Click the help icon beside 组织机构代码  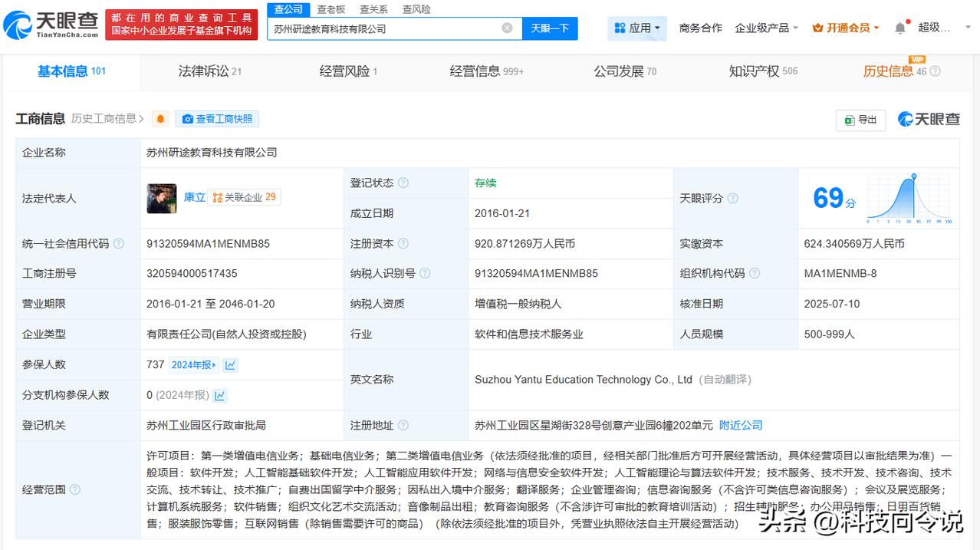[x=755, y=274]
